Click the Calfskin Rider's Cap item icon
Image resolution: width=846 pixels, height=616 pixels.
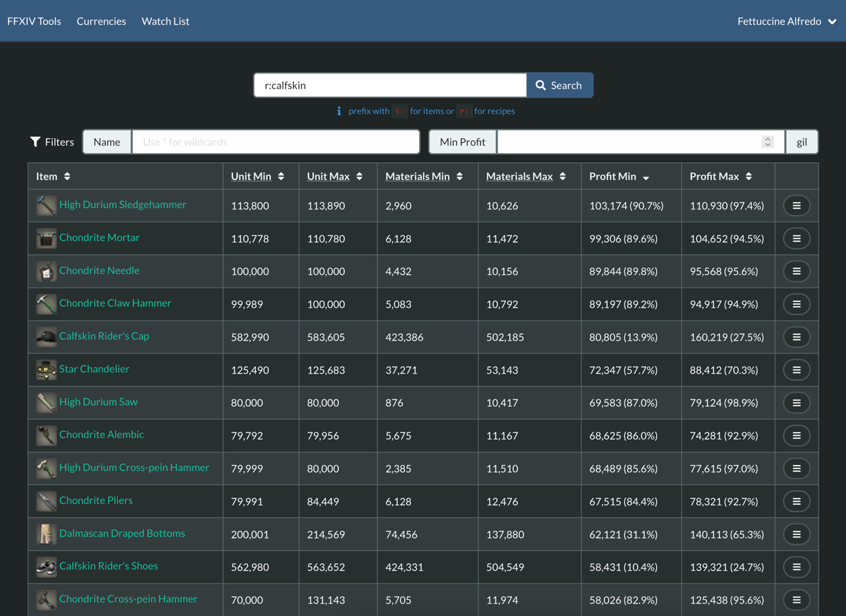46,336
